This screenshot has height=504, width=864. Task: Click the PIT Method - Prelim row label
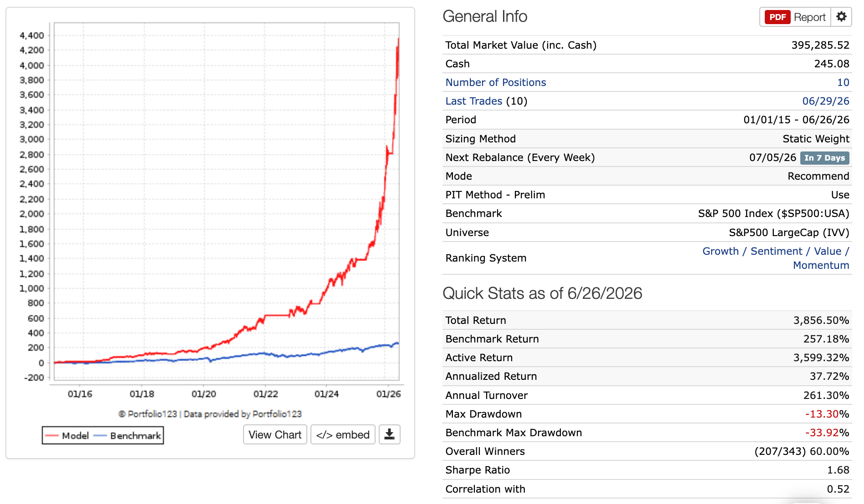495,195
